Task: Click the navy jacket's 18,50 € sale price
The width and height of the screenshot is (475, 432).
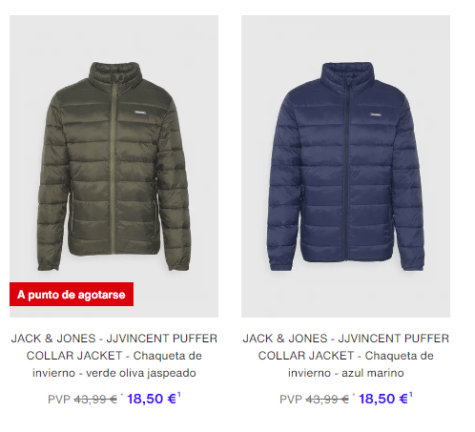Action: pos(383,399)
